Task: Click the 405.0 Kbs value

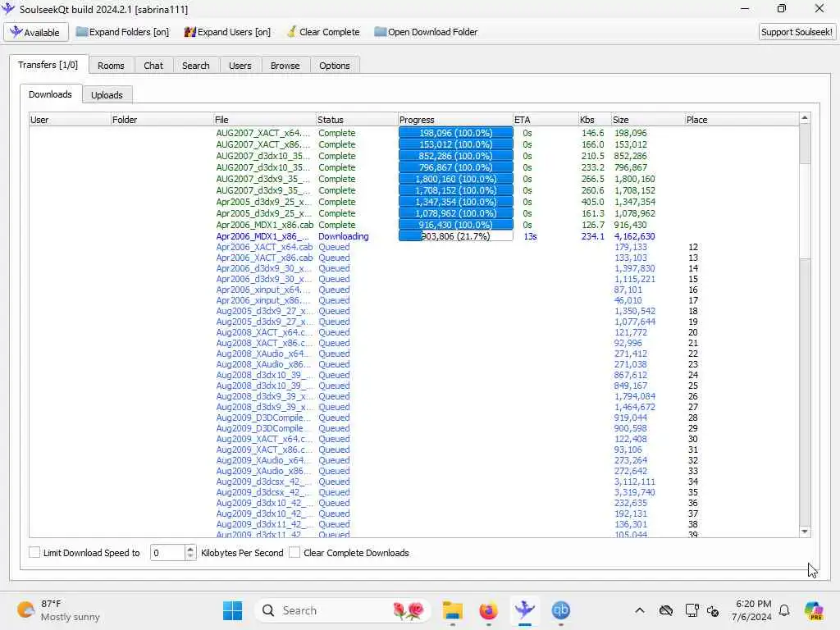Action: (592, 202)
